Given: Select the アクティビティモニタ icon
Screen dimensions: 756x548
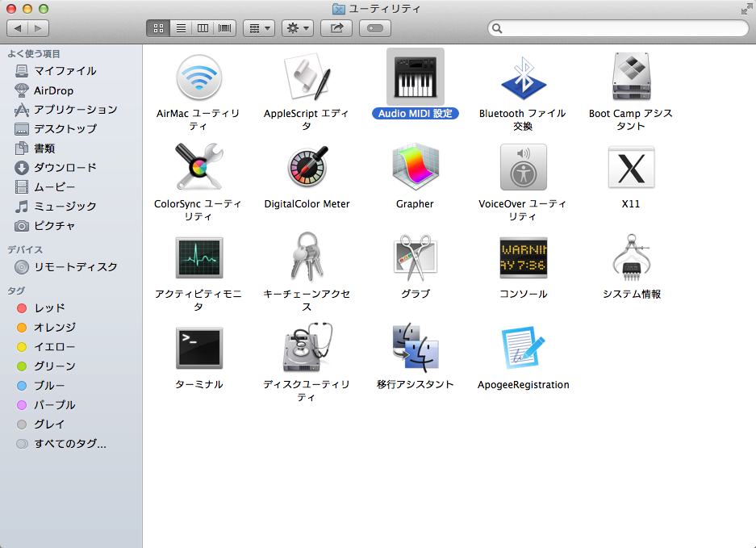Looking at the screenshot, I should pyautogui.click(x=199, y=257).
